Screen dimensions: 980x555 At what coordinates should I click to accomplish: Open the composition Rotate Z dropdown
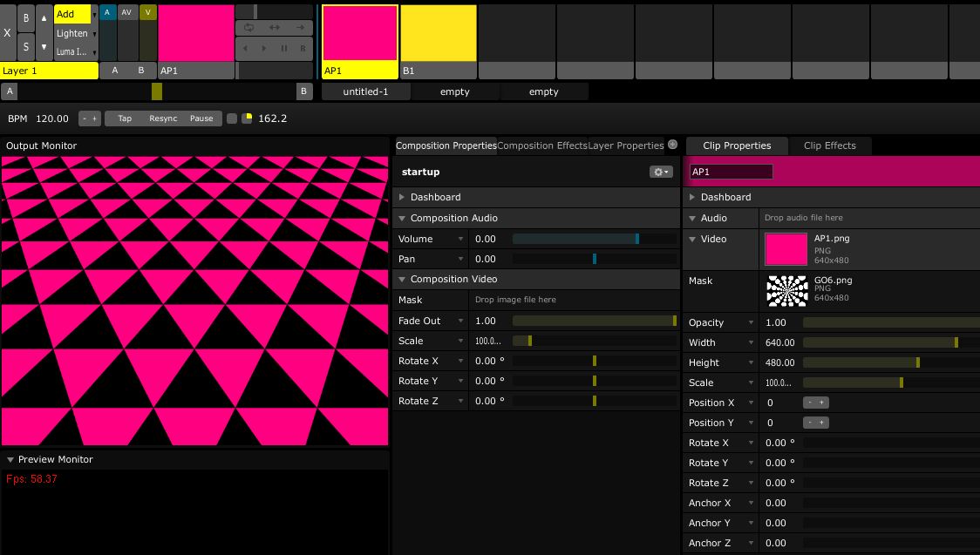point(460,401)
